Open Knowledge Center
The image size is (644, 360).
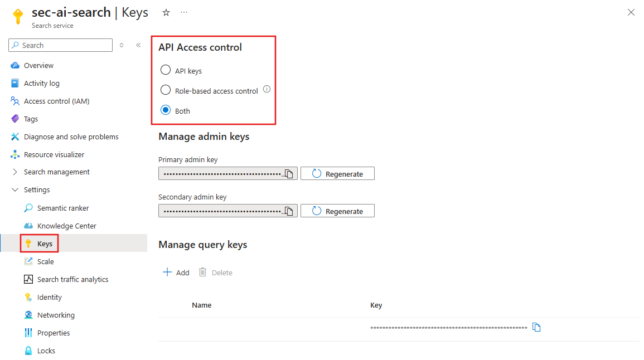click(66, 226)
